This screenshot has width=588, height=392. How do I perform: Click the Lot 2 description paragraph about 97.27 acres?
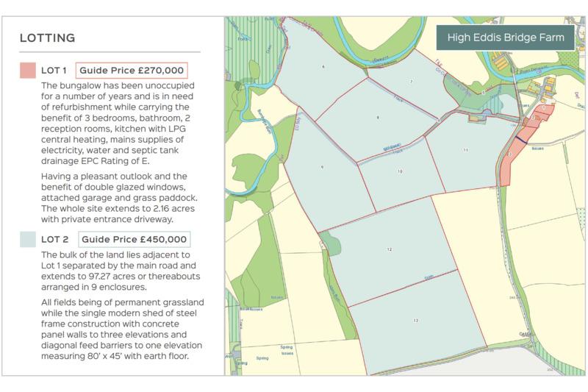pos(121,271)
